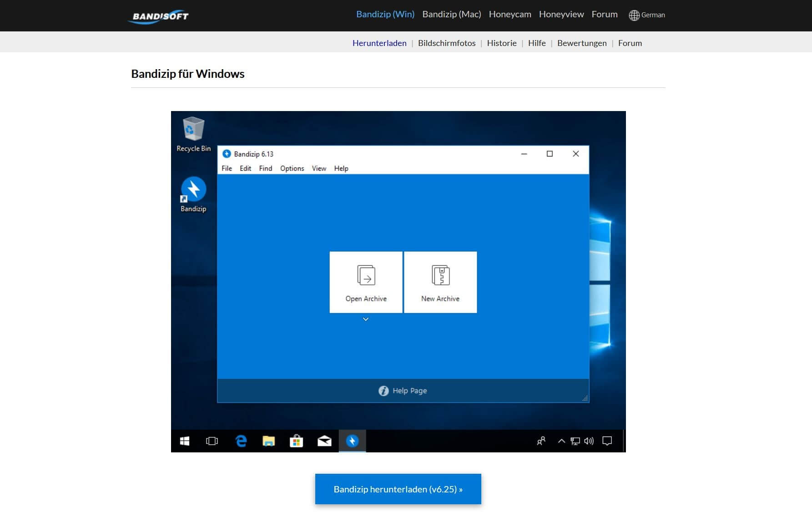Minimize the Bandizip 6.13 window
The width and height of the screenshot is (812, 512).
pos(524,154)
